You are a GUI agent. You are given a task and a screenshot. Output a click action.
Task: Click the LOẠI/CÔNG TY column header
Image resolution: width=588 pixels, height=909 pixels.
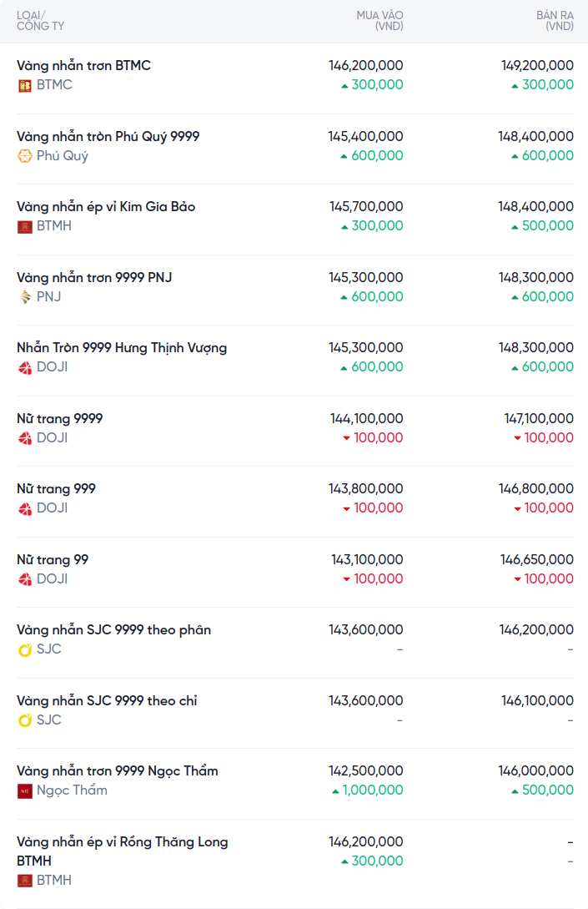pos(40,21)
